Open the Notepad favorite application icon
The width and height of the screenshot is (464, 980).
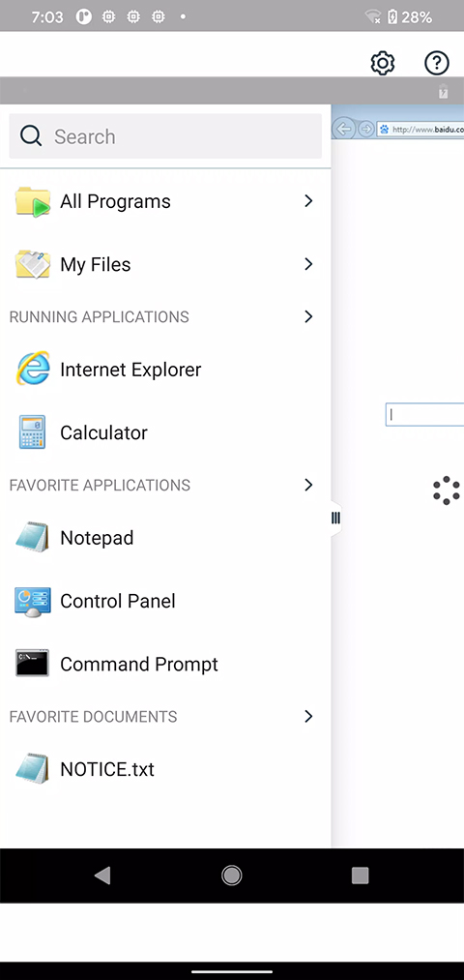pyautogui.click(x=33, y=538)
